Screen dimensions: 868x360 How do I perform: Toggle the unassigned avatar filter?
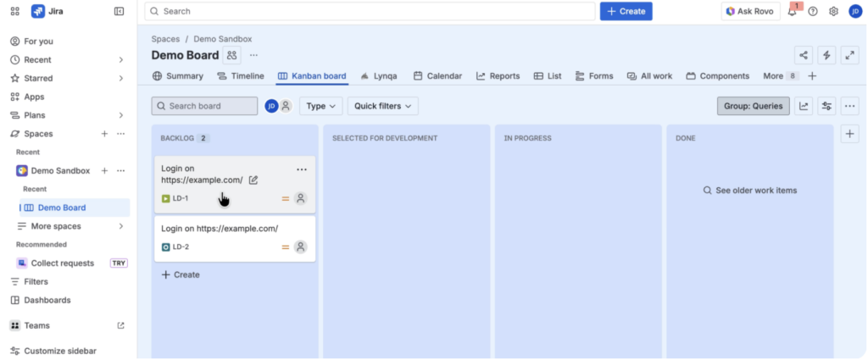point(286,106)
